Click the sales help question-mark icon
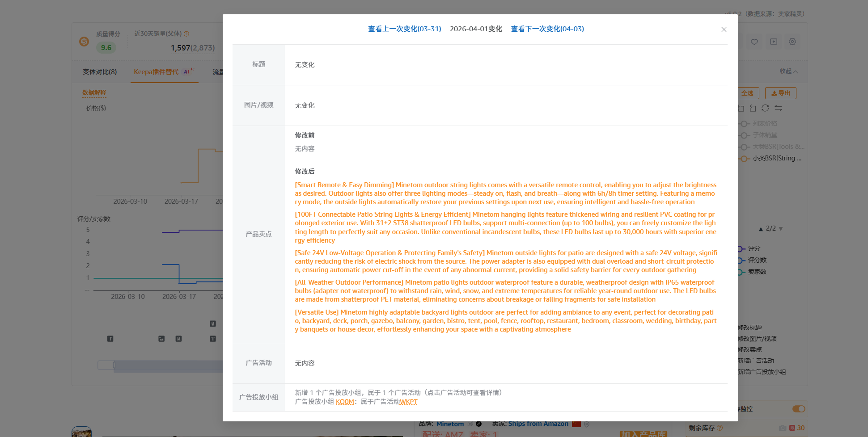The width and height of the screenshot is (868, 437). point(186,34)
